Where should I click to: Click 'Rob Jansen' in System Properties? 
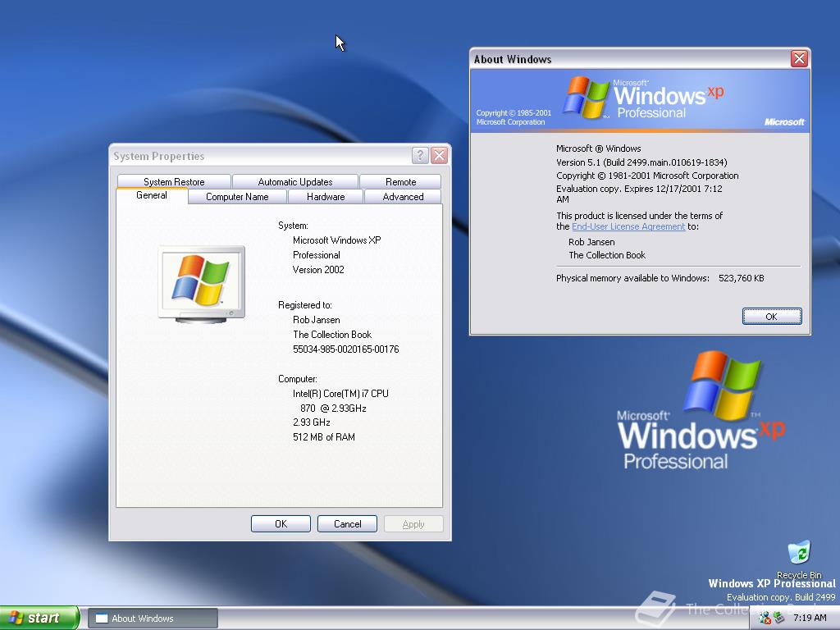[x=317, y=320]
